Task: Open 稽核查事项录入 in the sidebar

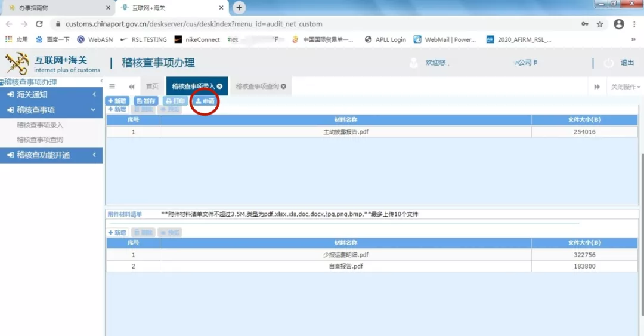Action: [40, 125]
